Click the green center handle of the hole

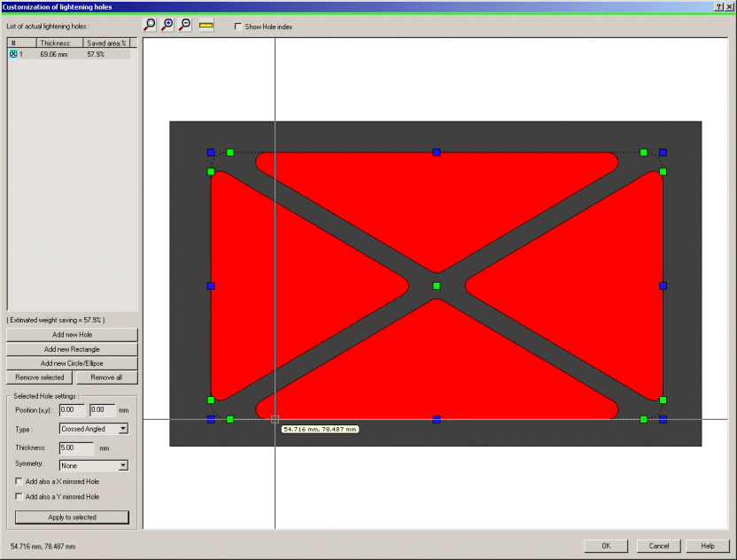pyautogui.click(x=436, y=285)
